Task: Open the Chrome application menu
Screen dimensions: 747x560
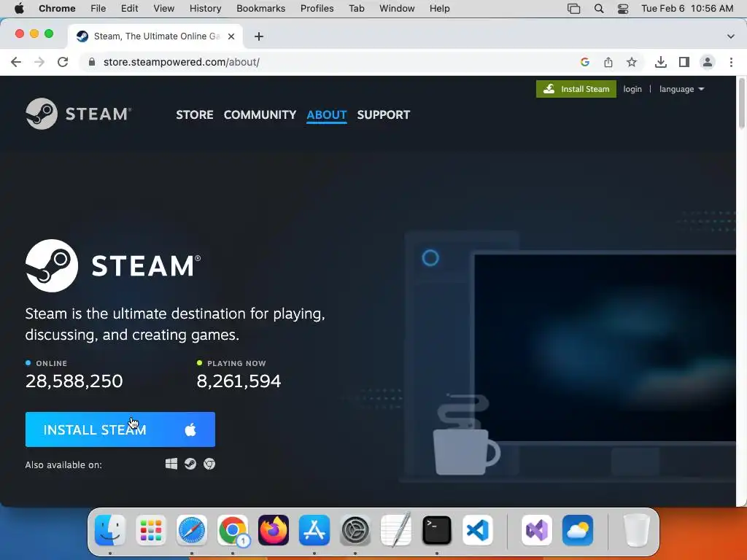Action: 57,9
